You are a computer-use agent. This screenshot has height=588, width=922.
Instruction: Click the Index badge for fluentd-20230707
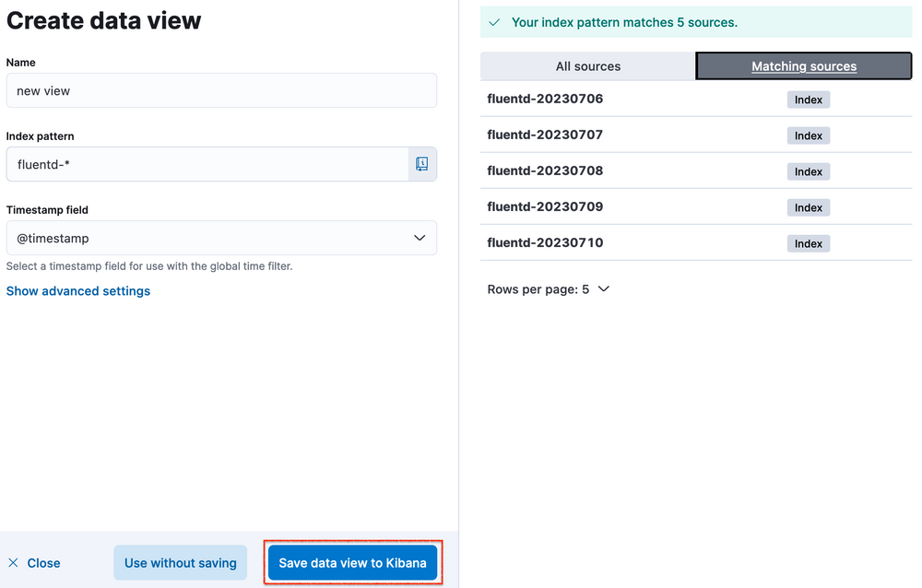808,135
